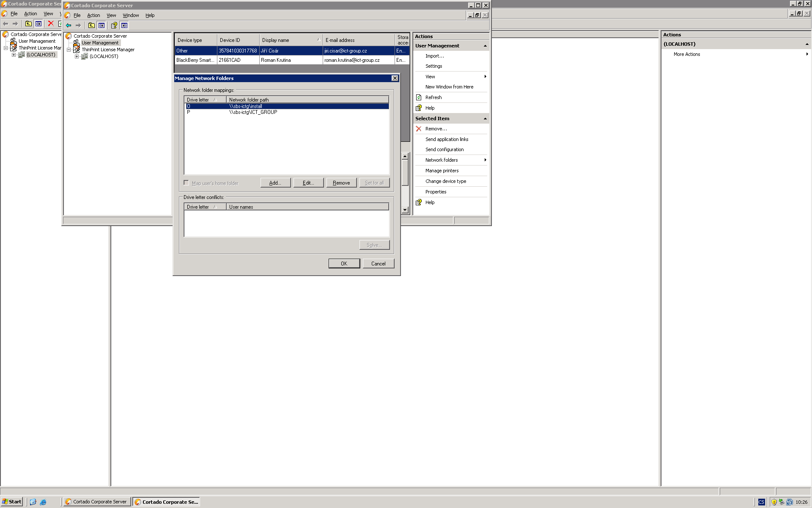Collapse ThinPrint License Manager in inner tree
The width and height of the screenshot is (812, 508).
click(69, 50)
